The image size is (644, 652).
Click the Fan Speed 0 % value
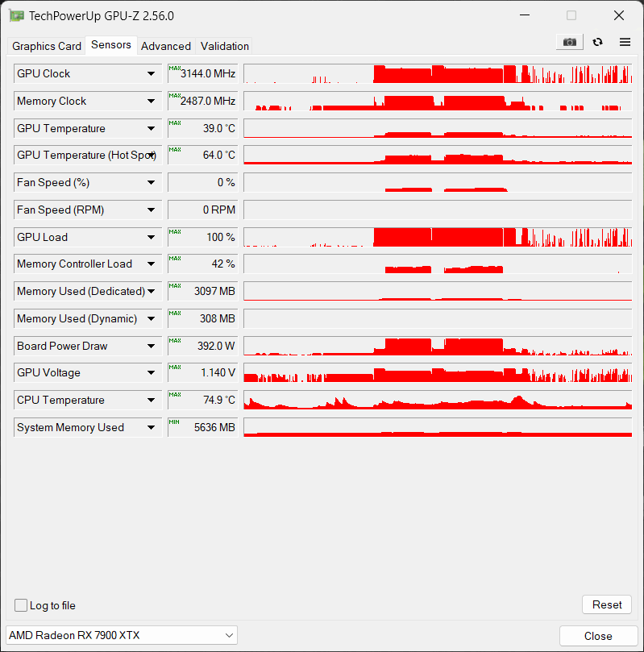[x=203, y=182]
